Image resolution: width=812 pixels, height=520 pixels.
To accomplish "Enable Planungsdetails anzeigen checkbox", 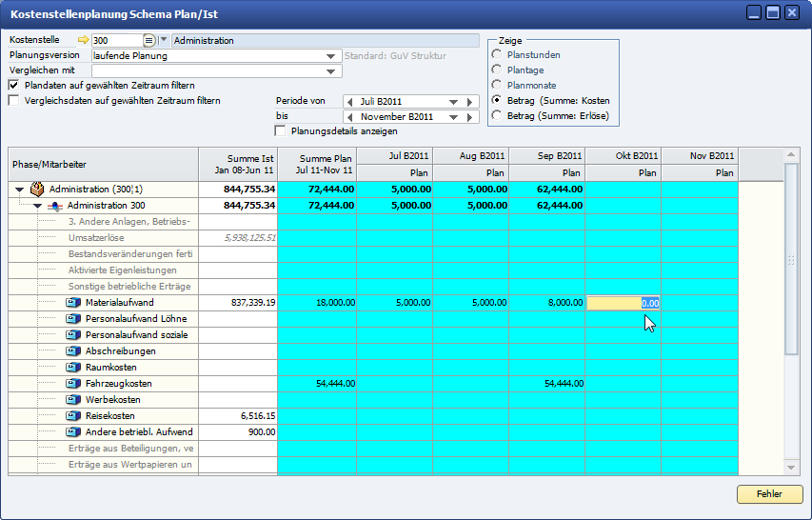I will pos(281,131).
